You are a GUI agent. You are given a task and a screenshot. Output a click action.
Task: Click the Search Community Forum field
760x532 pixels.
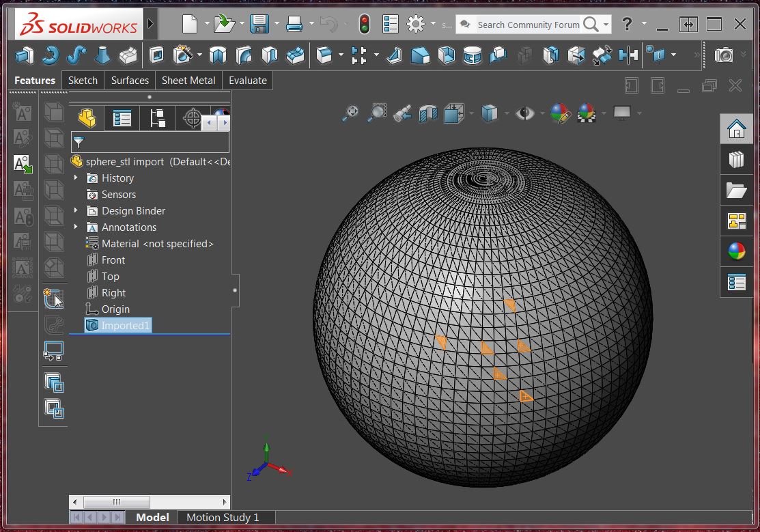click(527, 25)
